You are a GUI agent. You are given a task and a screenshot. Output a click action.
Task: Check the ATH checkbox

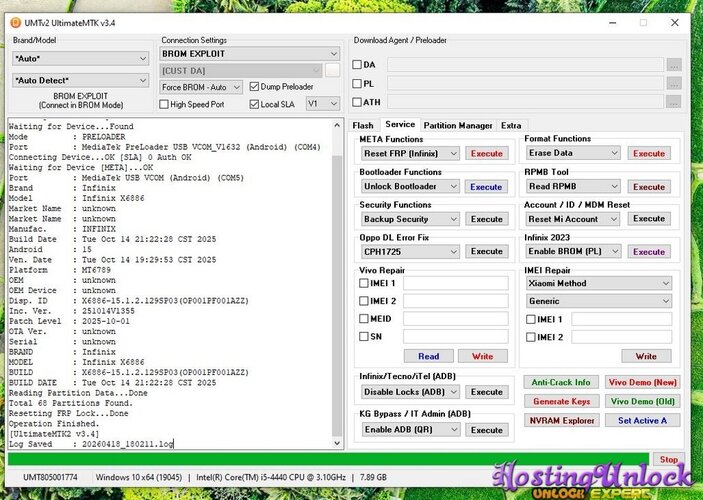[357, 102]
